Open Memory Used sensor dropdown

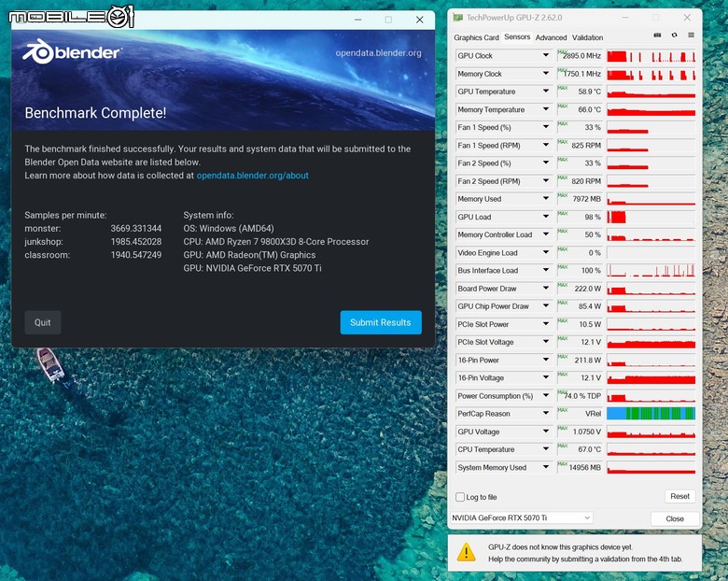[546, 198]
